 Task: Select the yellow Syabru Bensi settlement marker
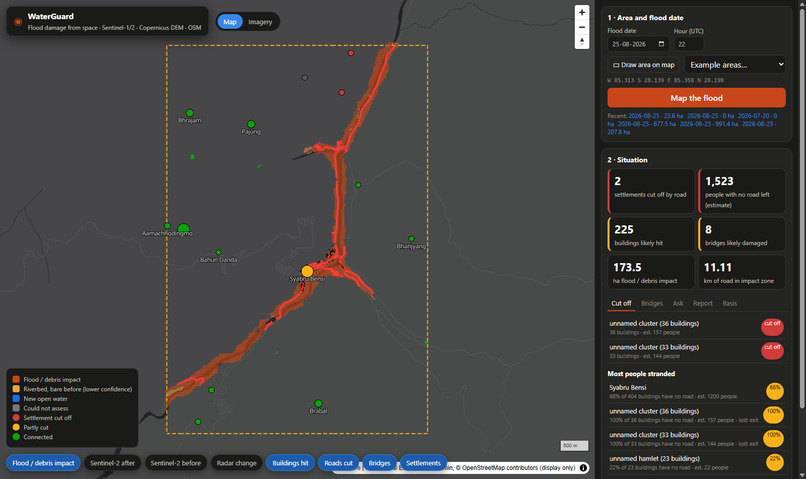(x=307, y=271)
